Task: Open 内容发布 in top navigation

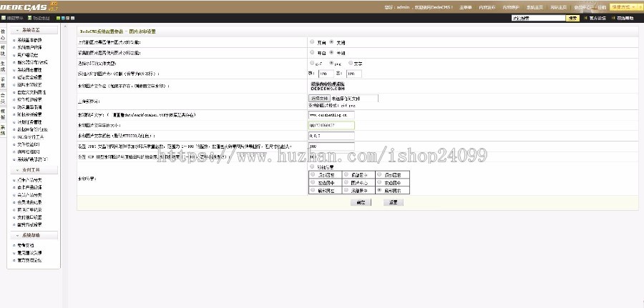Action: coord(487,7)
